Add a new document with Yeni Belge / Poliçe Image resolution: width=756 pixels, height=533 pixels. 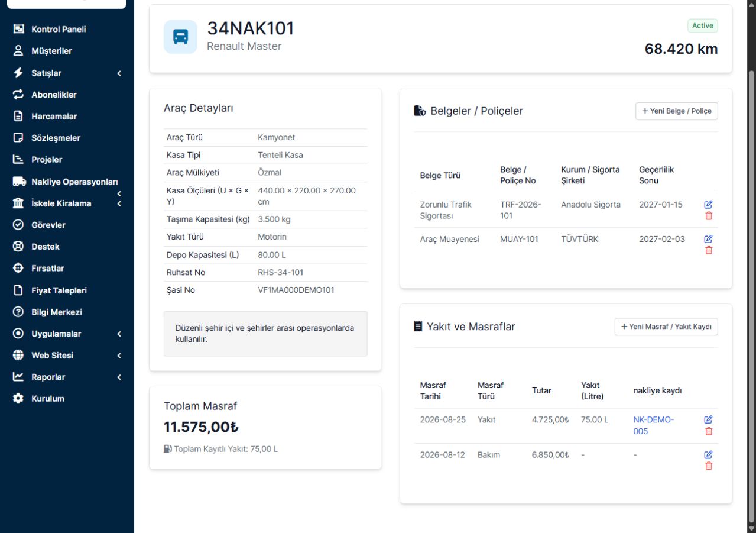(677, 111)
